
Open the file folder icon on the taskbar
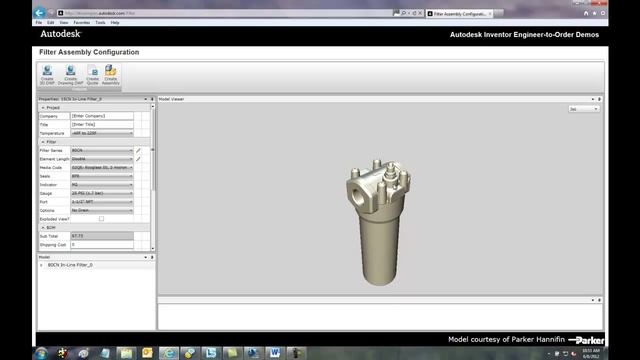pos(126,353)
